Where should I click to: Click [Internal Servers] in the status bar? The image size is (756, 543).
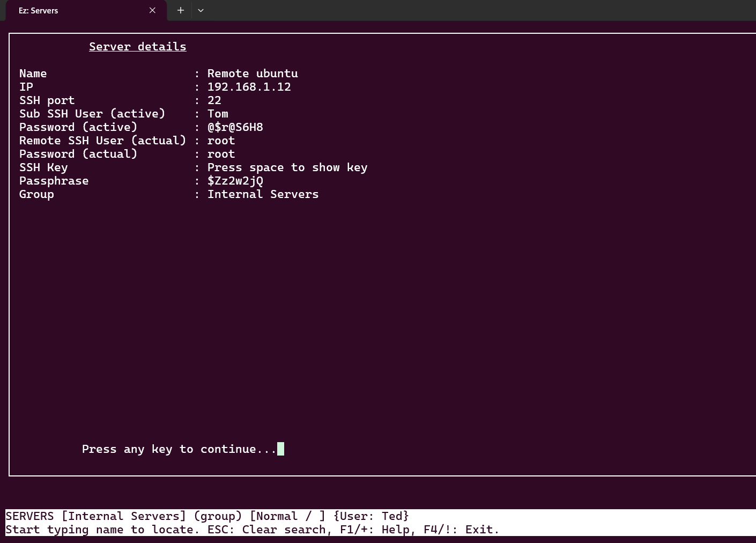pyautogui.click(x=124, y=516)
